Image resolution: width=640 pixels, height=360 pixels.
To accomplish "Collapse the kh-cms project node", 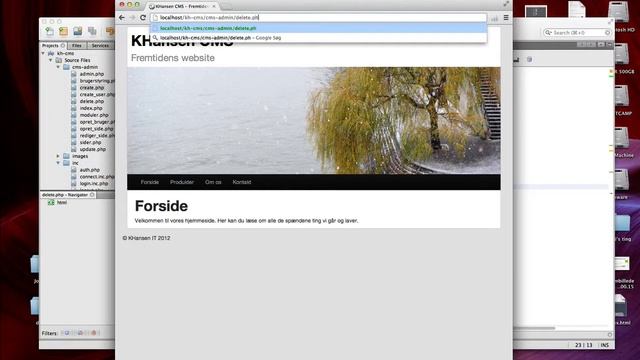I will (x=43, y=53).
